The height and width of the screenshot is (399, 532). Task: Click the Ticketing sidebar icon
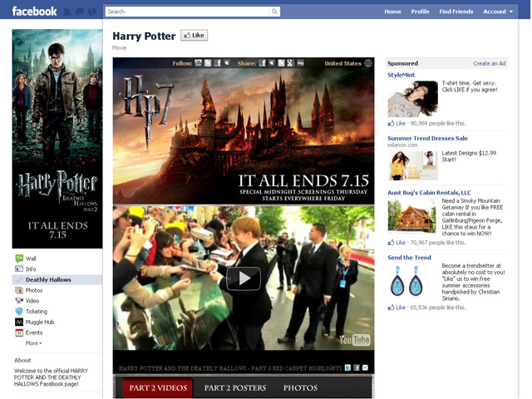point(19,312)
